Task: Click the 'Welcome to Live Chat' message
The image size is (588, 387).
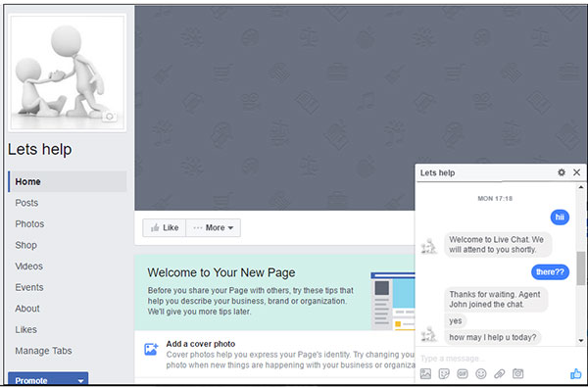Action: coord(498,245)
